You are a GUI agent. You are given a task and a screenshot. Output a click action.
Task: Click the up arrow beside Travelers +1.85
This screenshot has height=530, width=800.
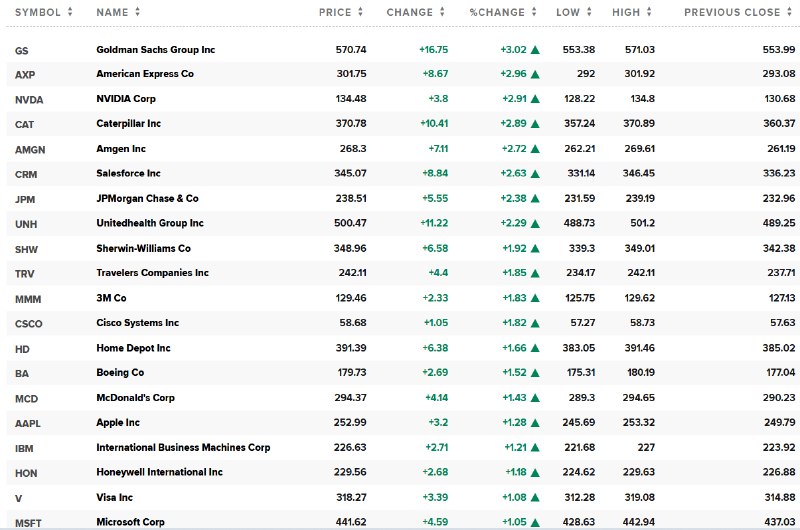tap(535, 273)
